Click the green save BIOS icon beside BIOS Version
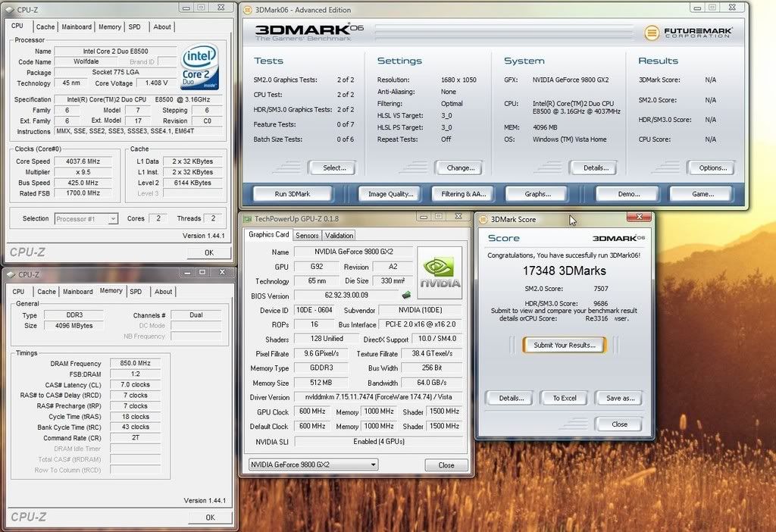Screen dimensions: 776x532 [x=406, y=296]
